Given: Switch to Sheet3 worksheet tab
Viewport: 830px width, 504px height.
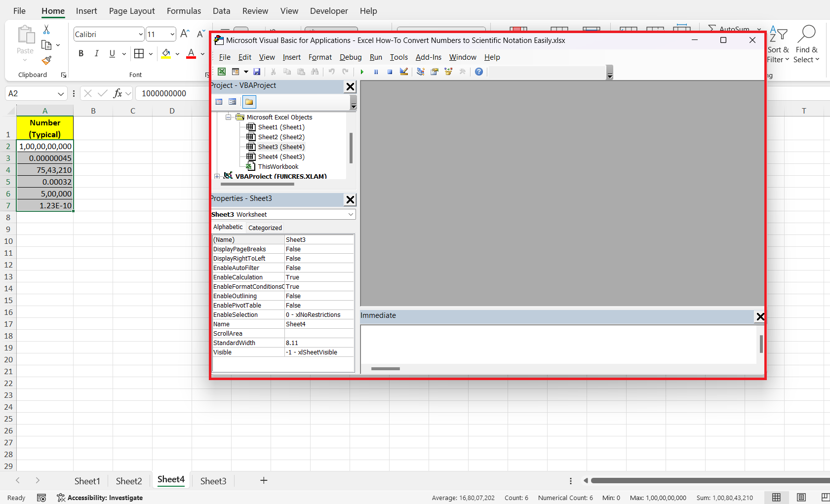Looking at the screenshot, I should tap(213, 481).
